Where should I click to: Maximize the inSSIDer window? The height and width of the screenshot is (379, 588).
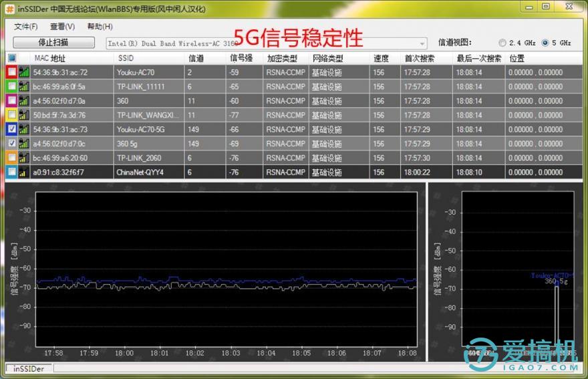546,7
